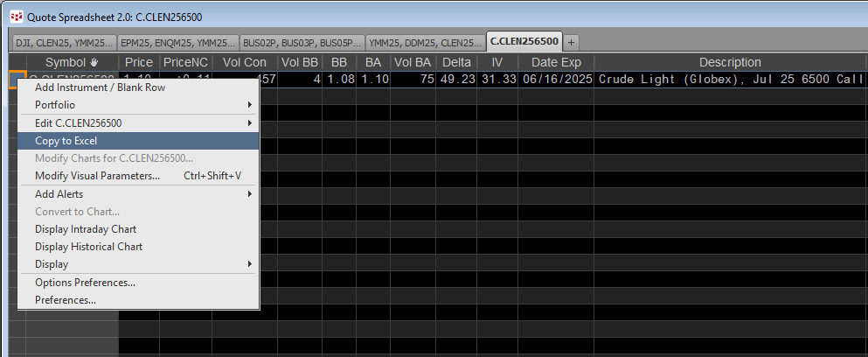Viewport: 868px width, 357px height.
Task: Switch to the DJI, CLEN25, YMM25 tab
Action: point(63,42)
